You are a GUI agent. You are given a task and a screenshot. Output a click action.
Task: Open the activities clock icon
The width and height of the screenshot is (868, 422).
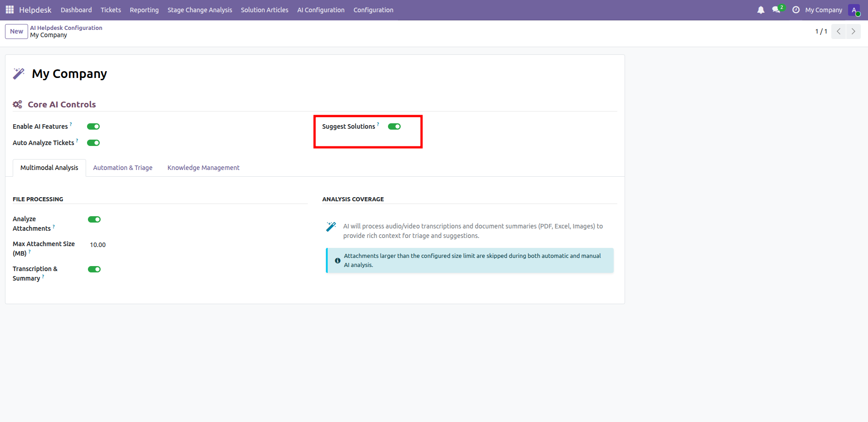pos(796,10)
